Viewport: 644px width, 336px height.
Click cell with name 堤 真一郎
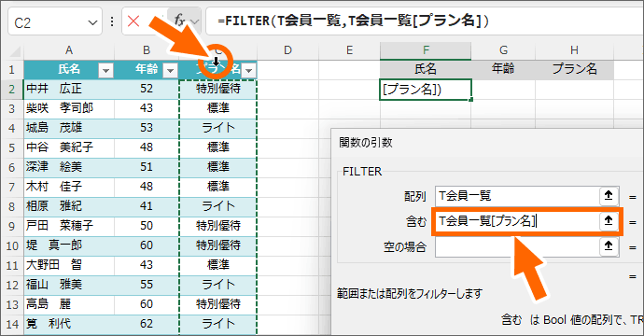pos(68,245)
